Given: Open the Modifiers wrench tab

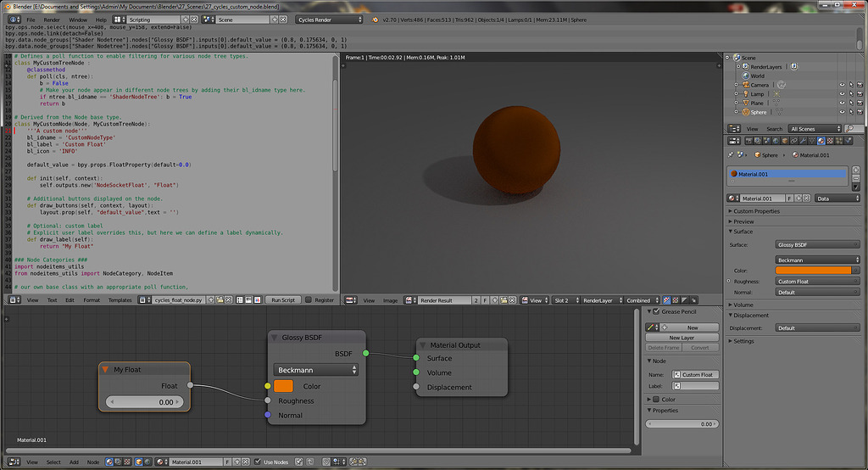Looking at the screenshot, I should [x=804, y=141].
